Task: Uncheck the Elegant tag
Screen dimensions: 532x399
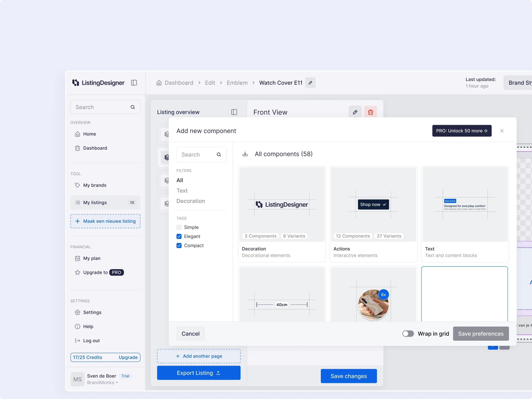Action: [x=179, y=236]
